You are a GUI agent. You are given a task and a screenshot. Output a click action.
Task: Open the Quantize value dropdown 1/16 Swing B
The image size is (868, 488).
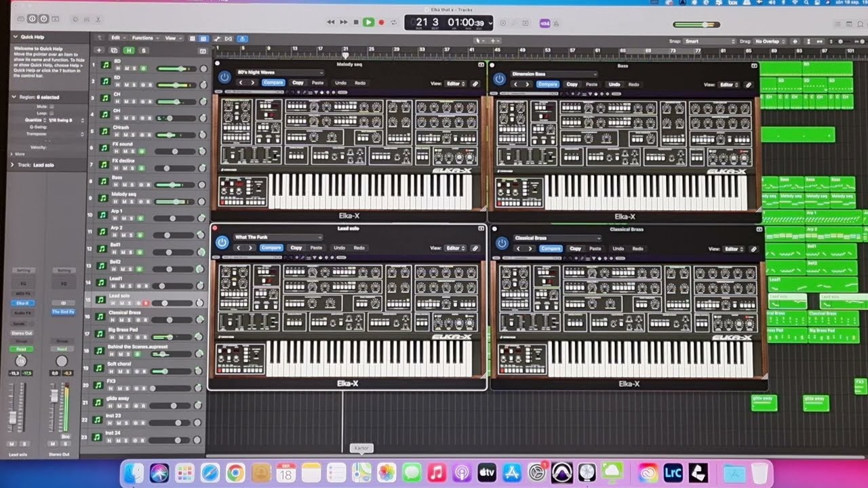click(66, 120)
